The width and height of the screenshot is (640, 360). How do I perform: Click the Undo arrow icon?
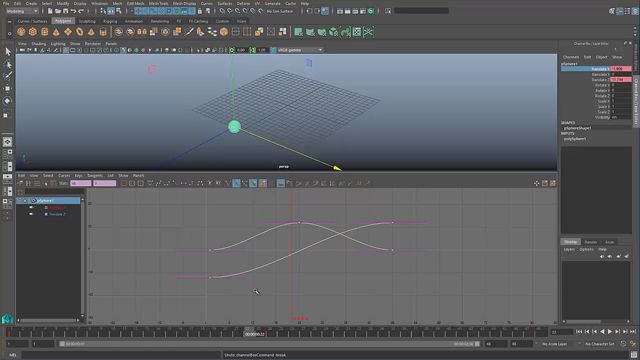click(x=73, y=11)
